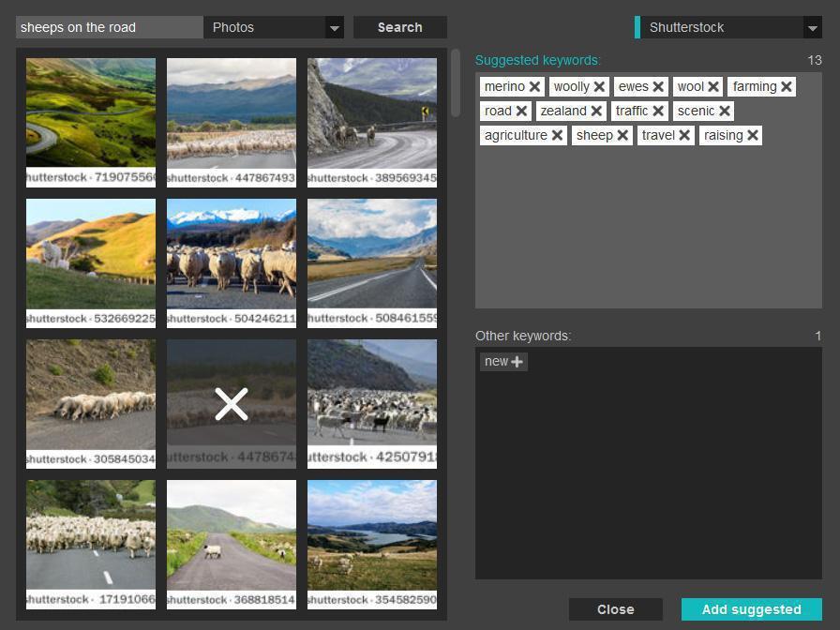
Task: Click the Close button
Action: tap(615, 608)
